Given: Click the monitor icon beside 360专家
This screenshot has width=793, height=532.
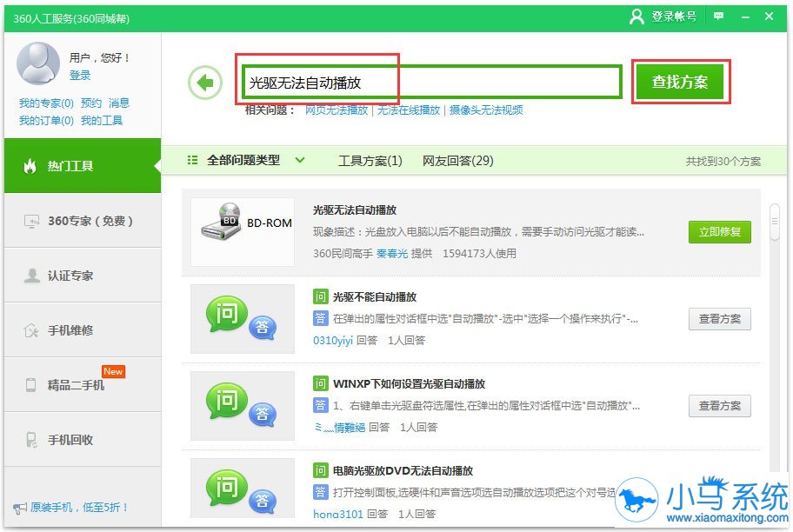Looking at the screenshot, I should pos(32,222).
